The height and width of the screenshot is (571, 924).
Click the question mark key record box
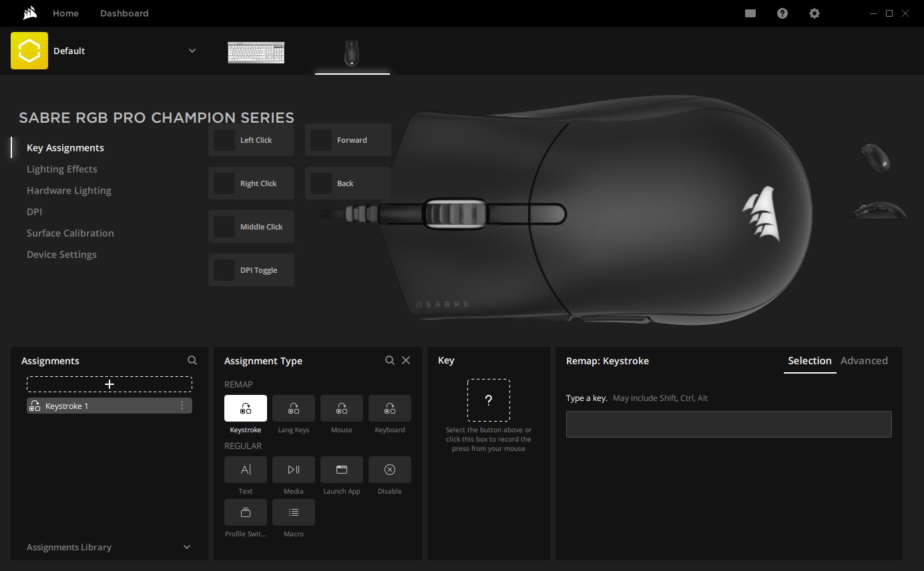point(489,400)
